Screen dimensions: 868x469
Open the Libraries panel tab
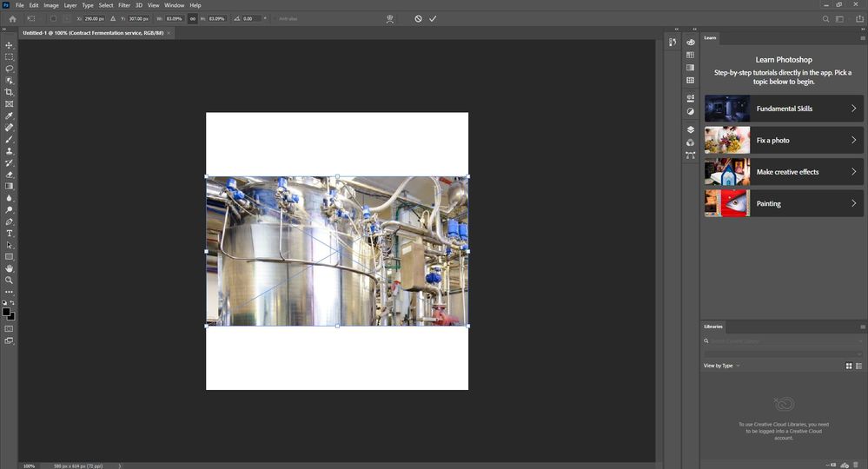click(712, 327)
